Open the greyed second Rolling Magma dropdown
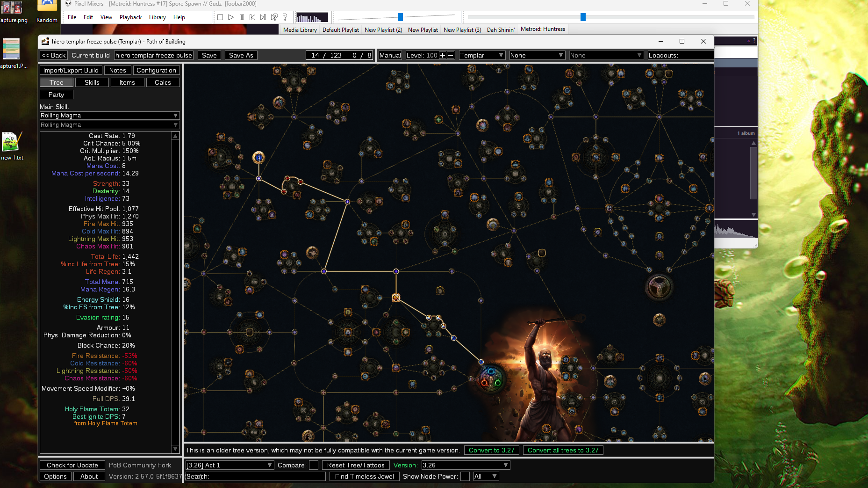 point(109,125)
